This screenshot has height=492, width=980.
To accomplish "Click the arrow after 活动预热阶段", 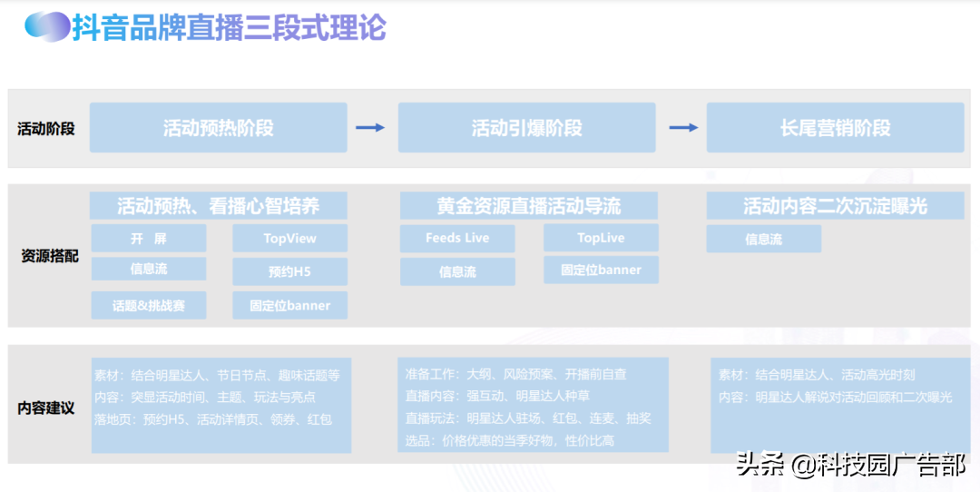I will pyautogui.click(x=370, y=128).
